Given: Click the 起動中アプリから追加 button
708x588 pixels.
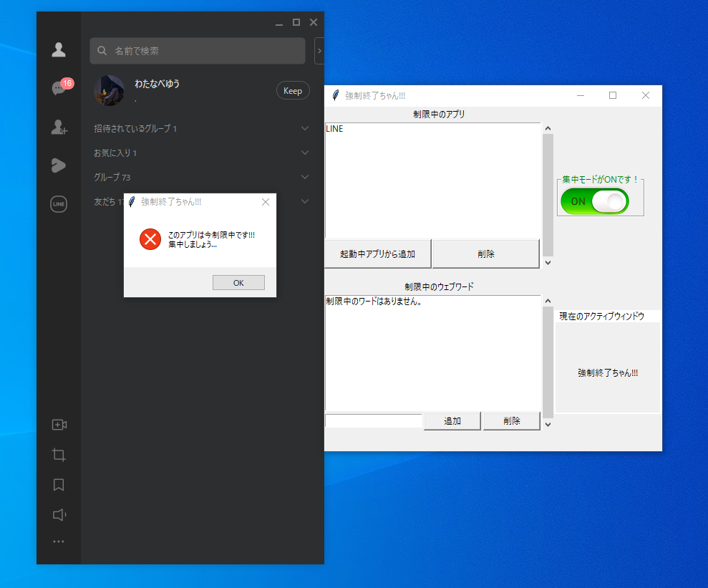Looking at the screenshot, I should tap(378, 254).
